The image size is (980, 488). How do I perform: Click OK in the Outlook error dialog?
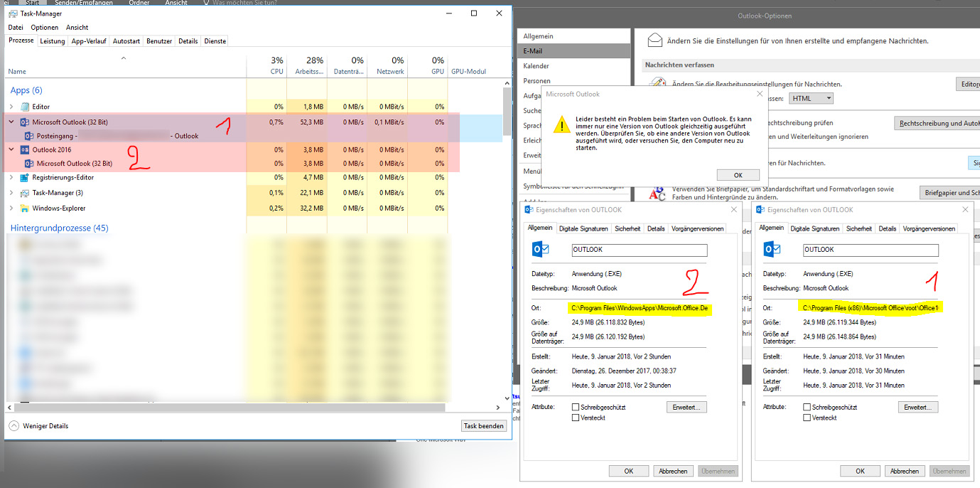pos(738,175)
